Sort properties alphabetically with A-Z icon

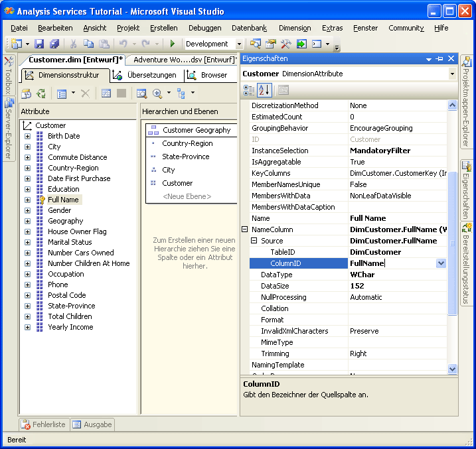(x=264, y=90)
